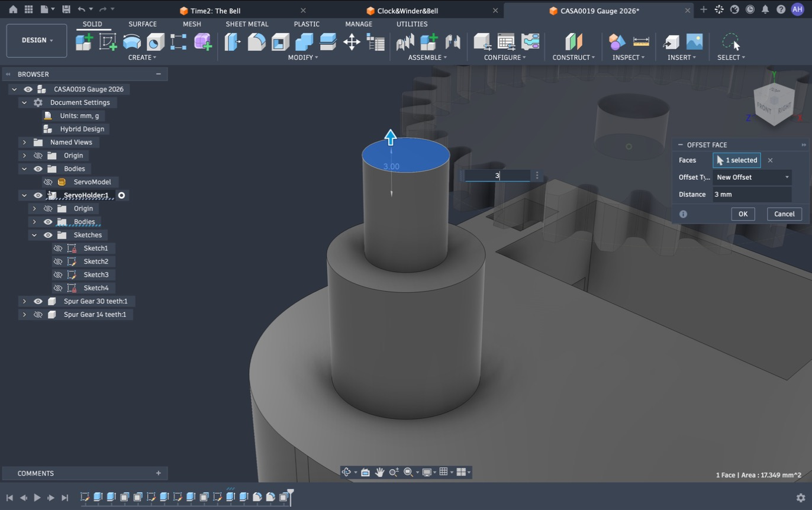Expand the Named Views folder
This screenshot has height=510, width=812.
pos(24,143)
